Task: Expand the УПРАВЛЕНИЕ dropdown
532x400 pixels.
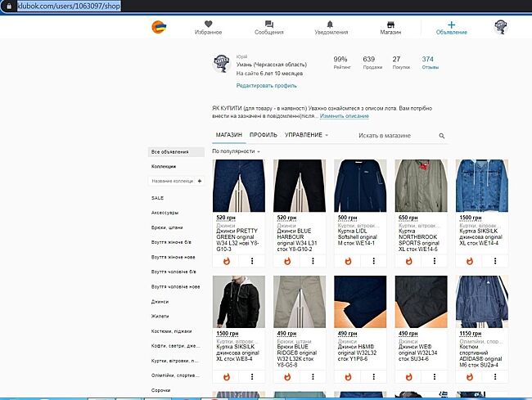Action: pos(307,135)
